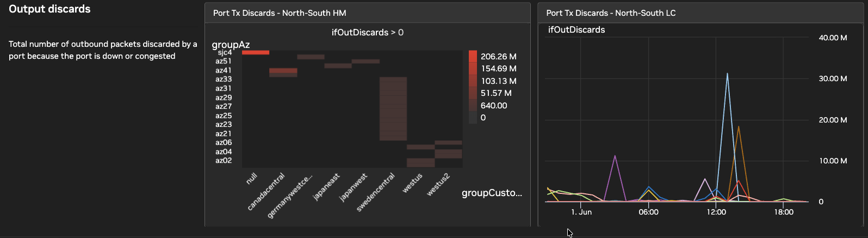Click the 'null' column label
Viewport: 868px width, 238px height.
click(251, 179)
